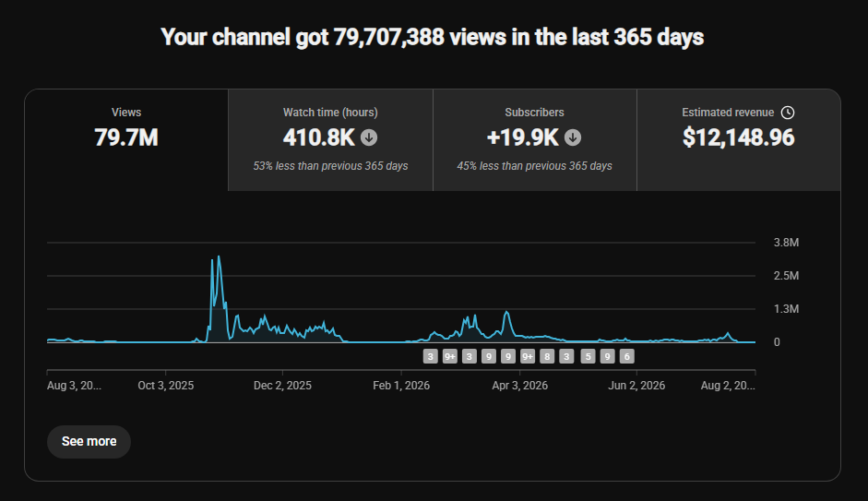The height and width of the screenshot is (501, 868).
Task: Open the 3 marker between 8 and 5
Action: [566, 356]
